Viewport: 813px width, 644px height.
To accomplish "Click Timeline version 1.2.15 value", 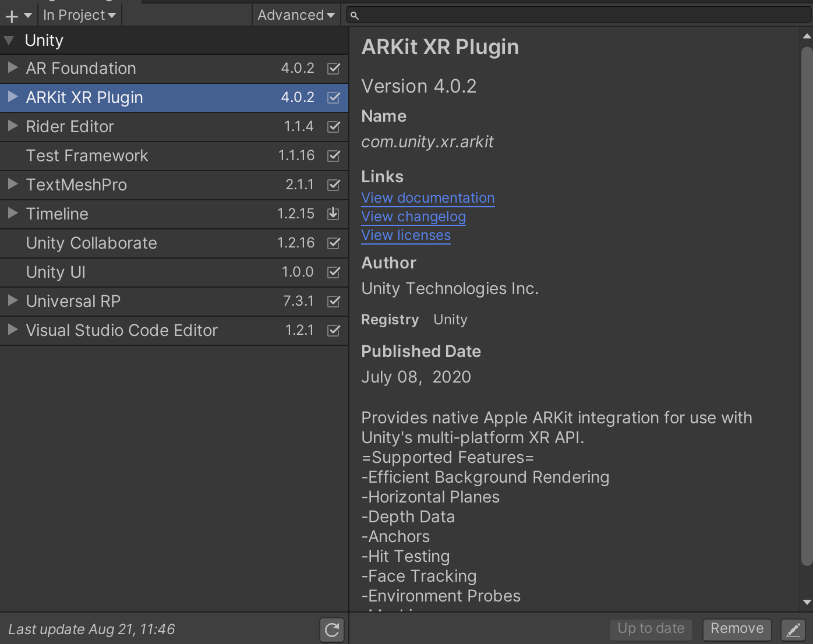I will point(296,214).
